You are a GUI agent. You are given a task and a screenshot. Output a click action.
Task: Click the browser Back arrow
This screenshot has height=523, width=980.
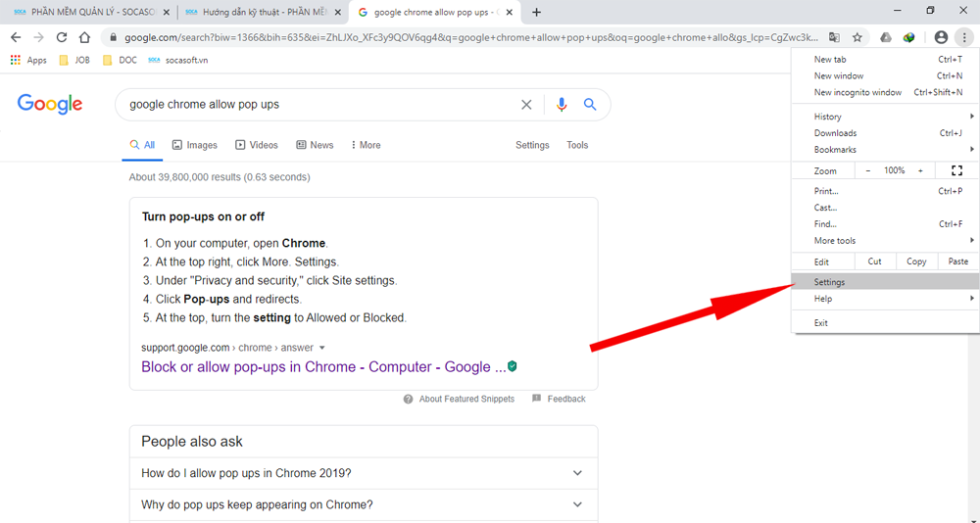click(17, 37)
